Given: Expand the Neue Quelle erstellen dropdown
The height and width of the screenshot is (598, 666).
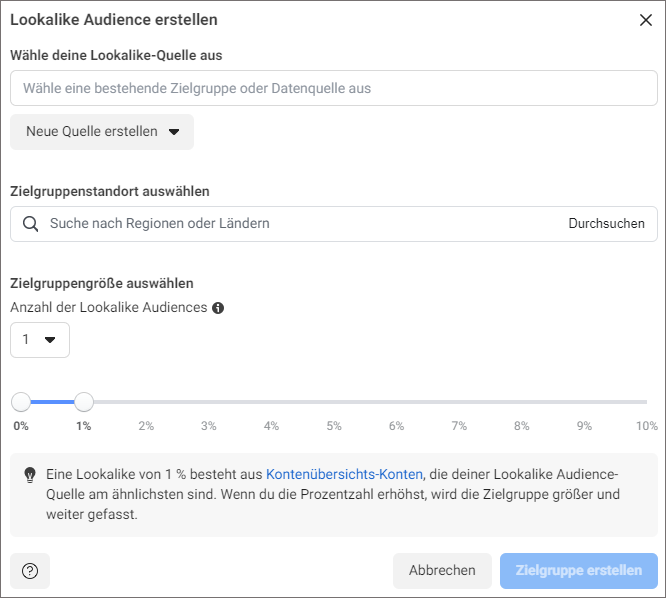Looking at the screenshot, I should point(102,132).
